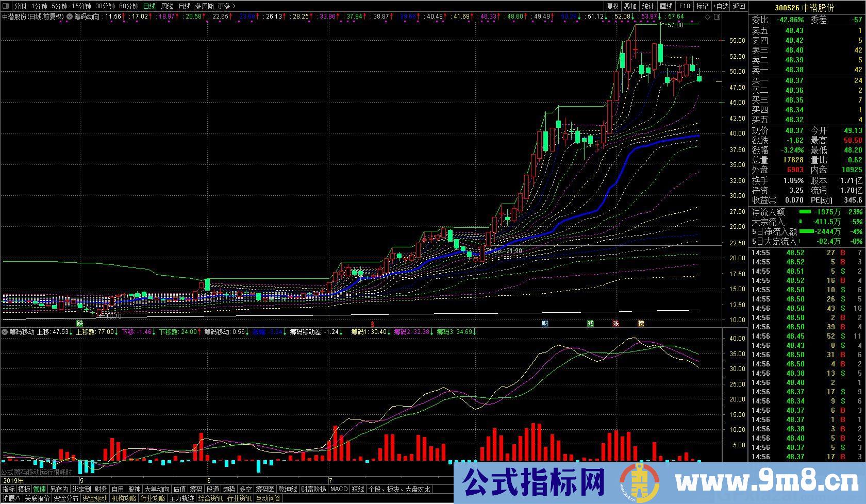Expand the 筹码移动 sub-indicator dropdown

pyautogui.click(x=5, y=332)
